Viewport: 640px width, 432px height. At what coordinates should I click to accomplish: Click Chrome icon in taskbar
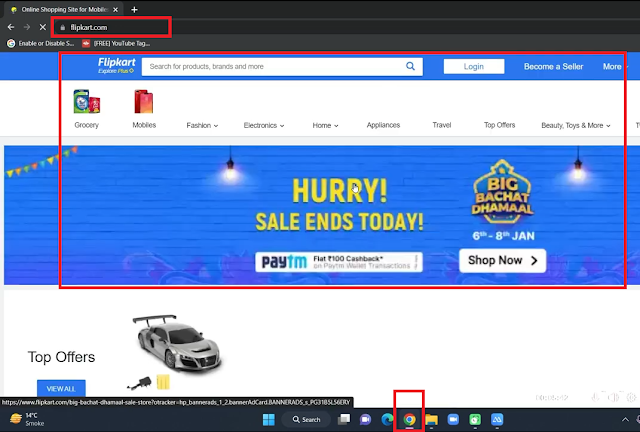(409, 419)
